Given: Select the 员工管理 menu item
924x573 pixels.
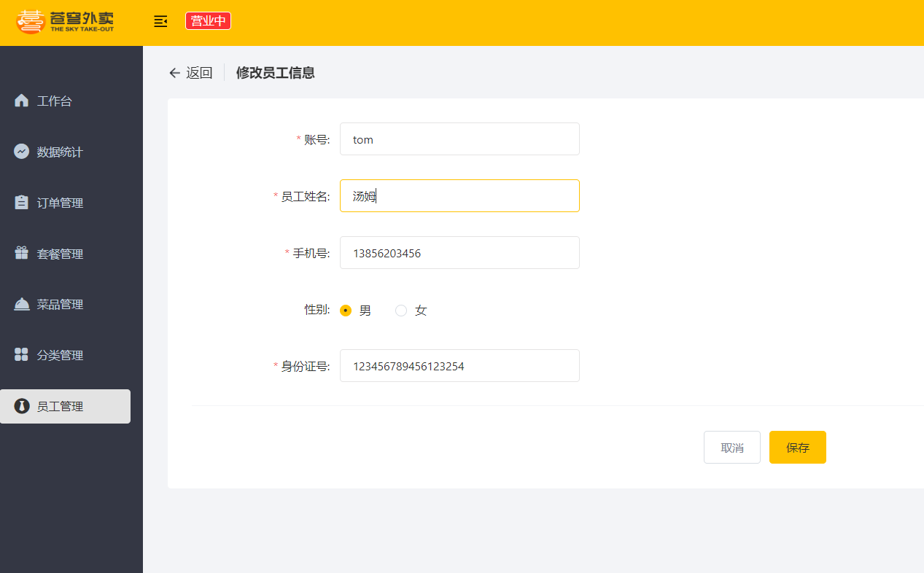Looking at the screenshot, I should pos(66,406).
